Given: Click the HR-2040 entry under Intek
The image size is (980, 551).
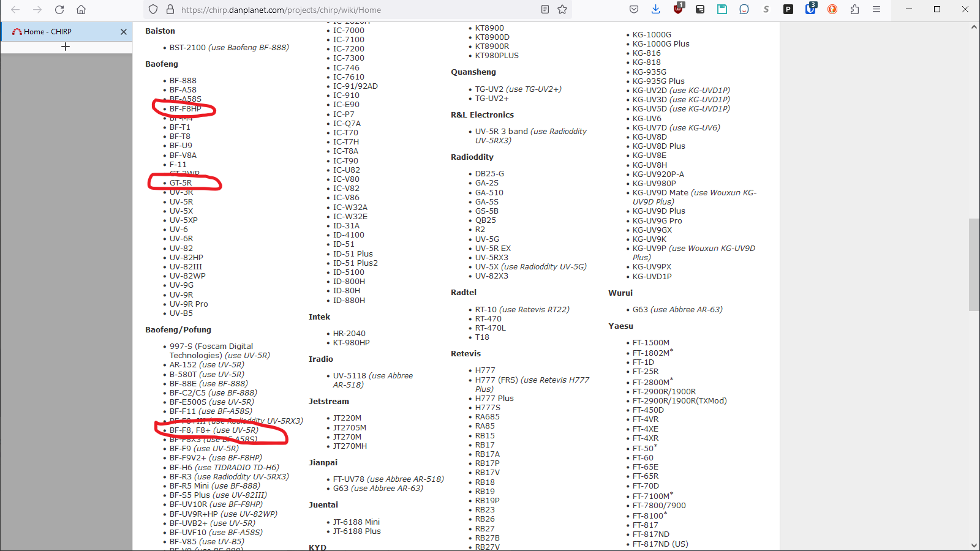Looking at the screenshot, I should tap(349, 334).
